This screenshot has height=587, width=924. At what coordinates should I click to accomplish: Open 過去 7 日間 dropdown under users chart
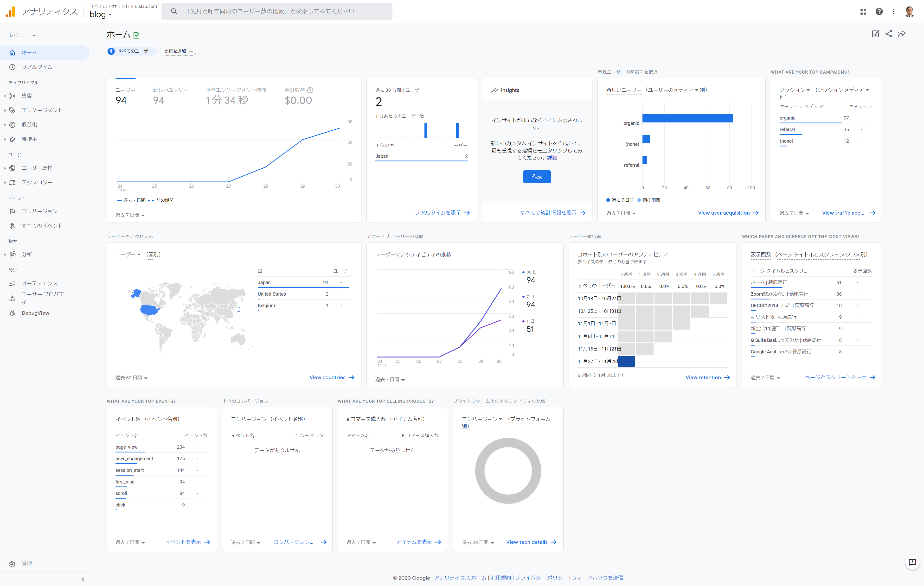[x=130, y=215]
